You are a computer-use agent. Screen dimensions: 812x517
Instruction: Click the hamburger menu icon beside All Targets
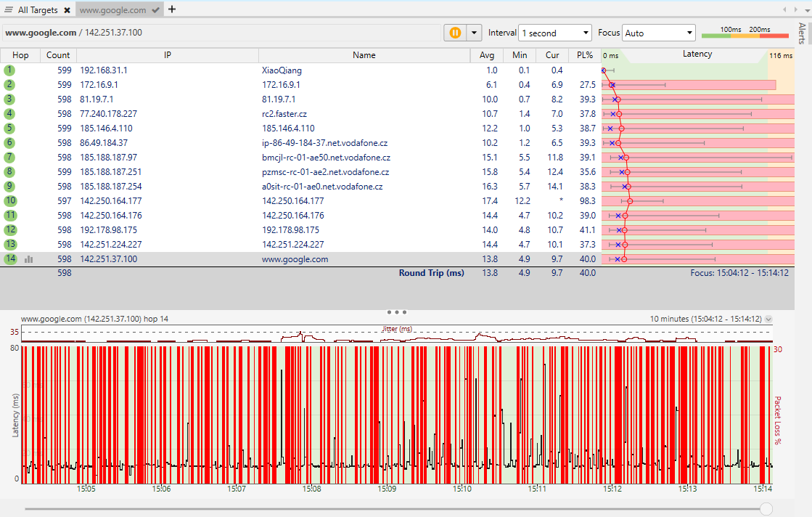(x=9, y=10)
